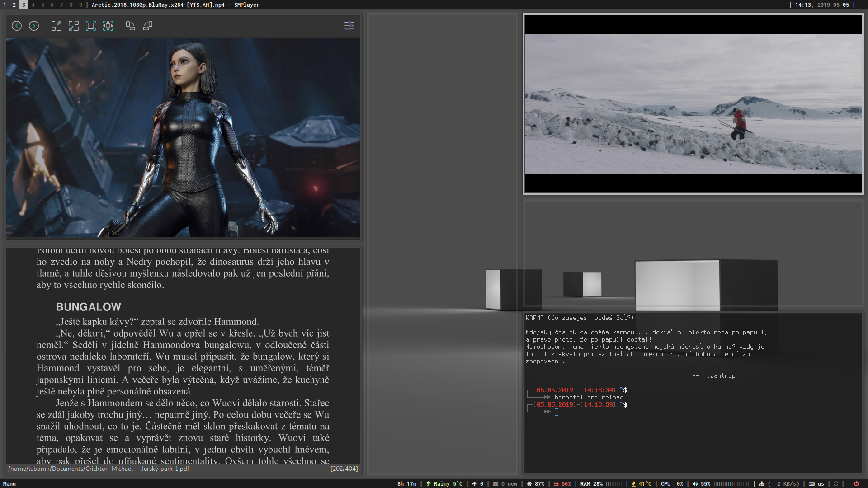Click the home partition icon 87%
Screen dimensions: 868x488
tap(529, 483)
